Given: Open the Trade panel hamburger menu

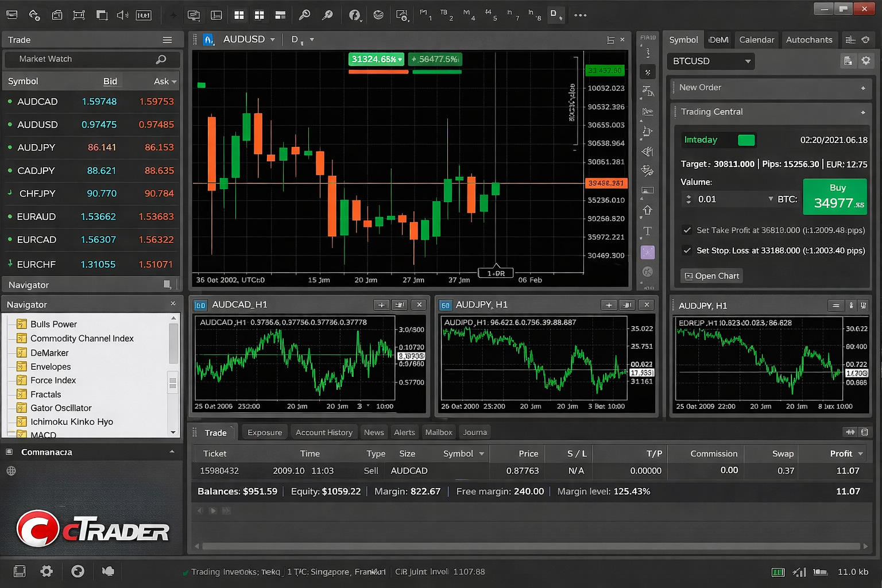Looking at the screenshot, I should point(167,40).
